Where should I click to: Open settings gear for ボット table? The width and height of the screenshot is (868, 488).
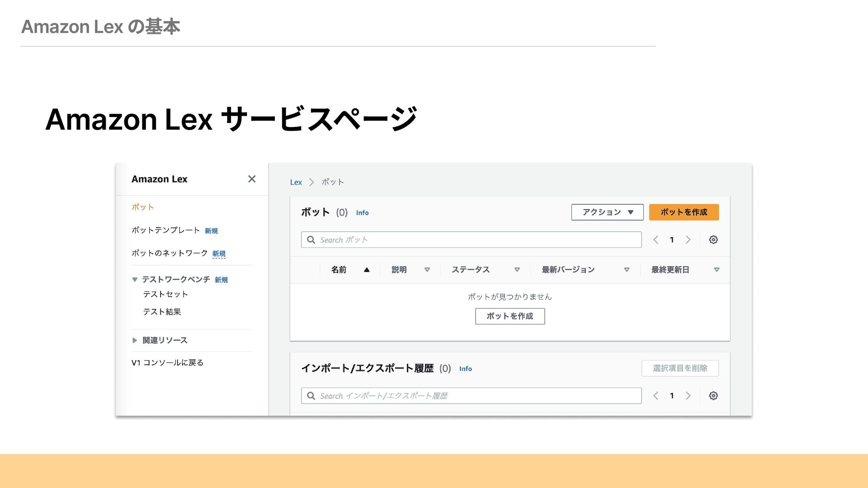coord(713,239)
